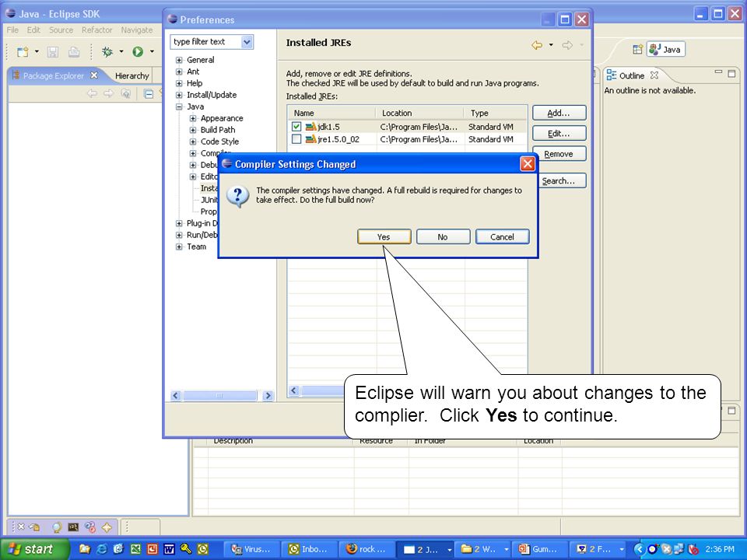This screenshot has height=560, width=747.
Task: Open the Source menu
Action: click(61, 30)
